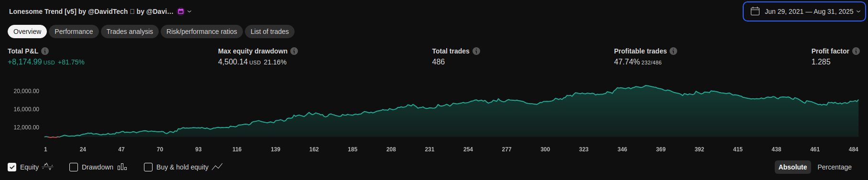Open the List of trades tab
Image resolution: width=868 pixels, height=180 pixels.
click(x=270, y=32)
